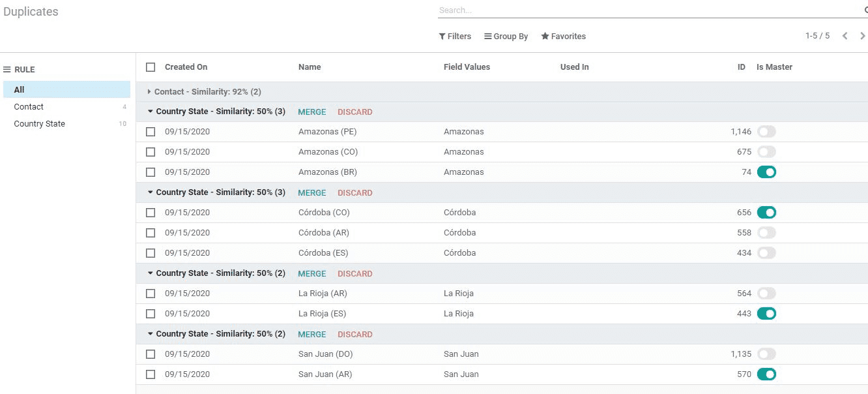Discard the San Juan duplicates group
The width and height of the screenshot is (868, 394).
coord(355,335)
